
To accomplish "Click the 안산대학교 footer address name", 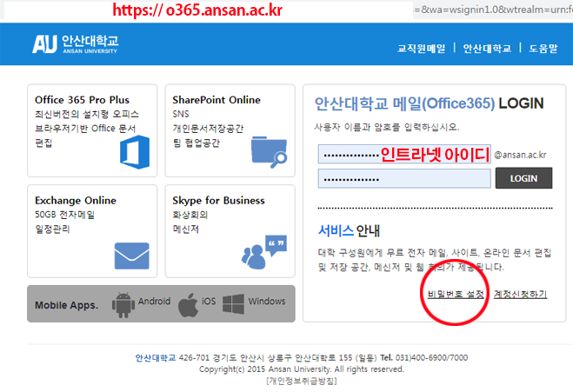I will pyautogui.click(x=156, y=357).
